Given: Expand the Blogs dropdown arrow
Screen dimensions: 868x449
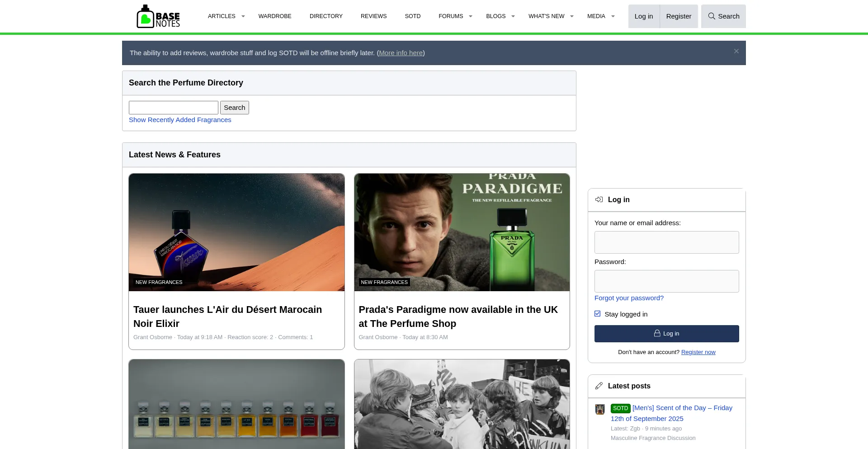Looking at the screenshot, I should click(513, 16).
